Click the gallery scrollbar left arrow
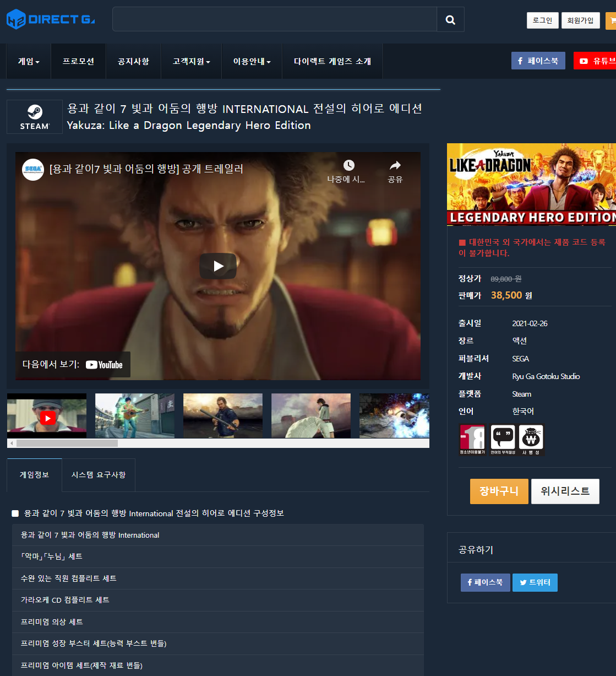The width and height of the screenshot is (616, 676). pos(11,443)
